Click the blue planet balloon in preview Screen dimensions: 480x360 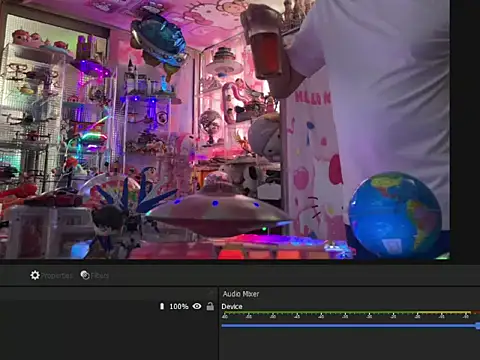tap(158, 42)
